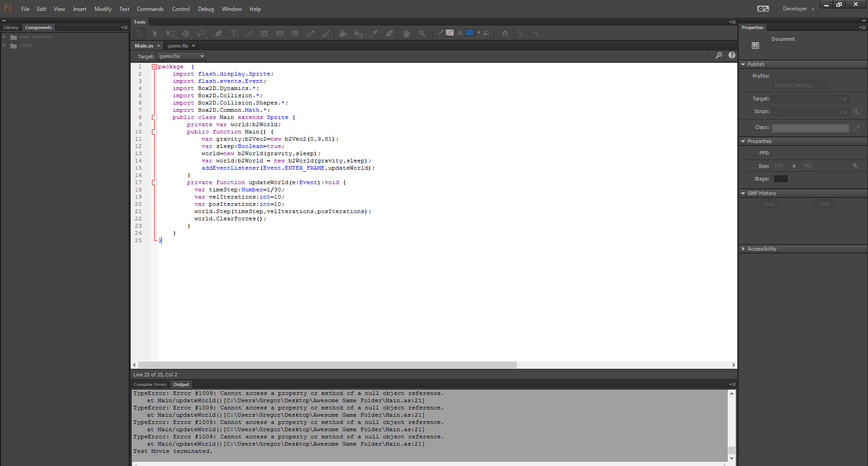Click the Zoom magnifier tool
Image resolution: width=868 pixels, height=466 pixels.
[422, 33]
